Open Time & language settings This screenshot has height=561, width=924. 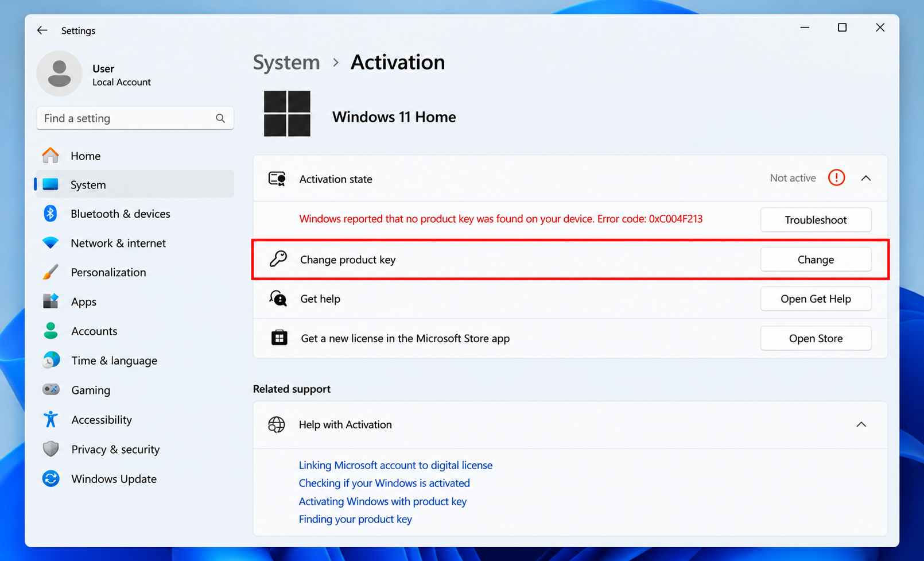tap(135, 361)
